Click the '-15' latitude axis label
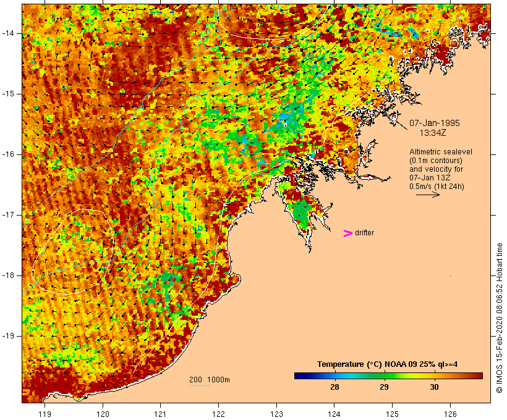The width and height of the screenshot is (507, 420). pyautogui.click(x=8, y=94)
